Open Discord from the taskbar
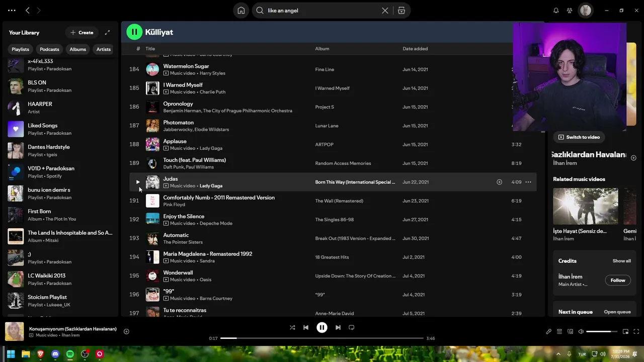Screen dimensions: 644x362 click(x=55, y=354)
